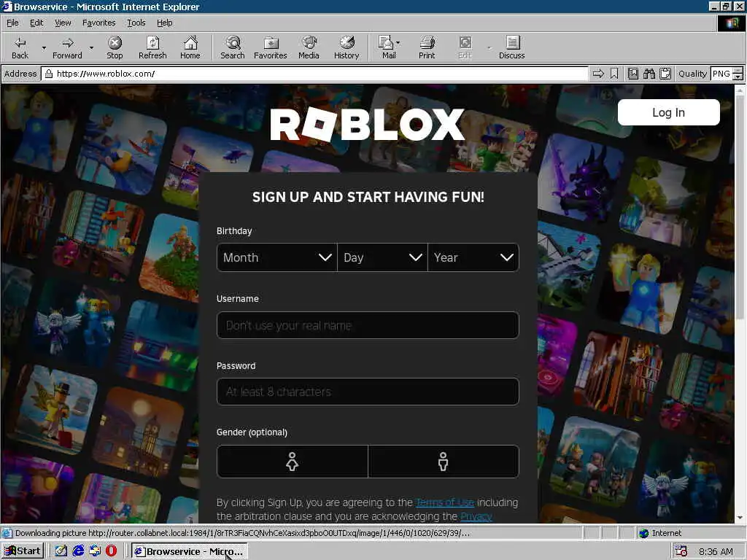Open the Terms of Use link
This screenshot has height=560, width=747.
coord(445,502)
